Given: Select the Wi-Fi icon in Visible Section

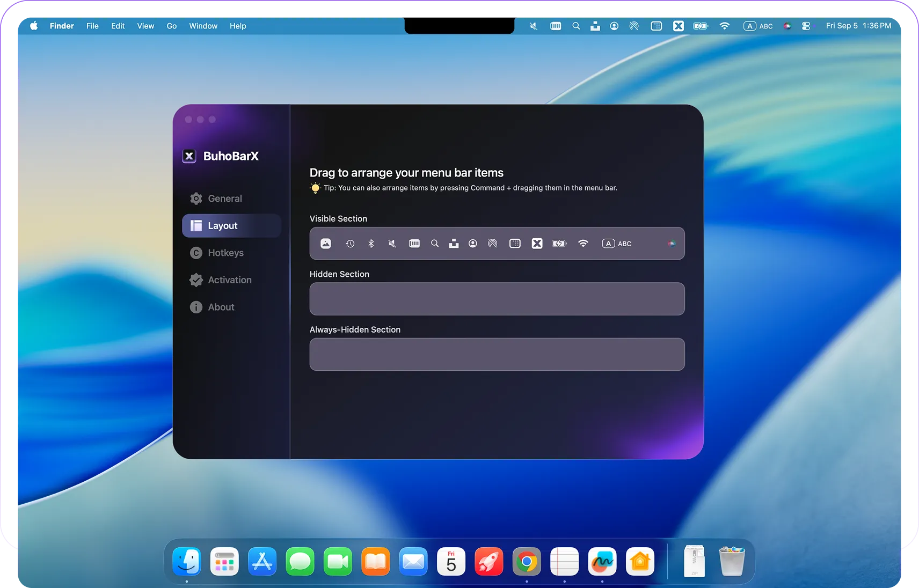Looking at the screenshot, I should point(583,244).
